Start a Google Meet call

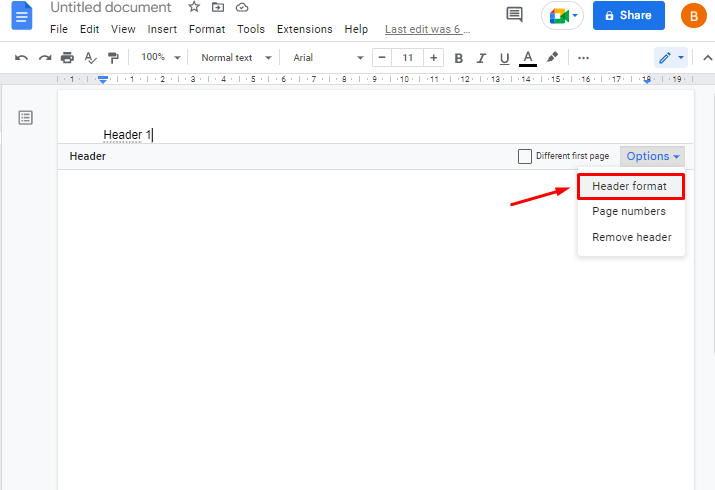point(562,16)
